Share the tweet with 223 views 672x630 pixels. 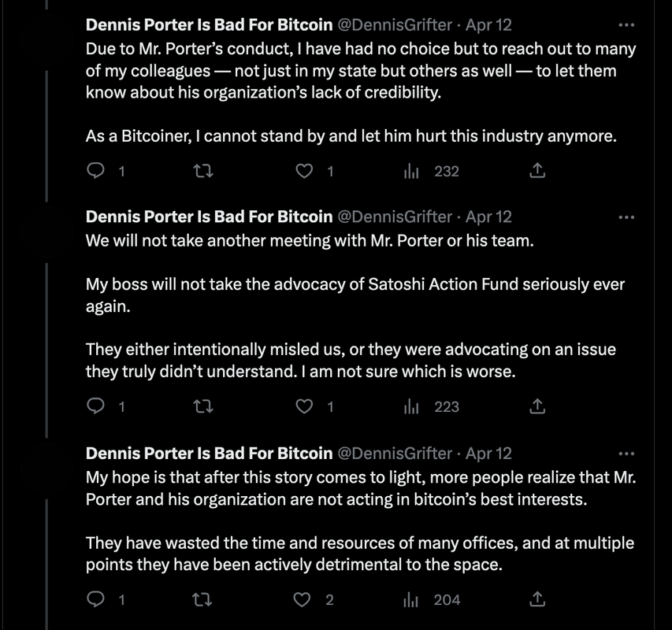click(538, 406)
